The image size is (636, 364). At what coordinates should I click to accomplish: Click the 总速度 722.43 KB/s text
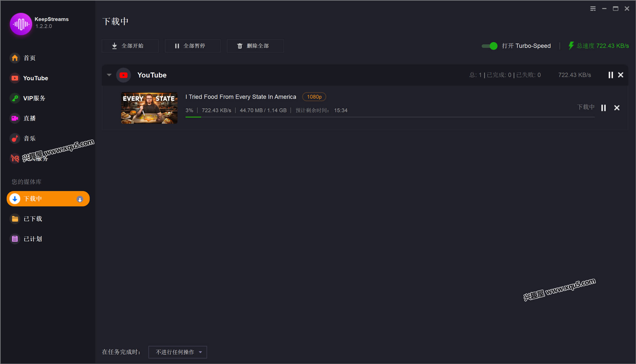(x=603, y=46)
